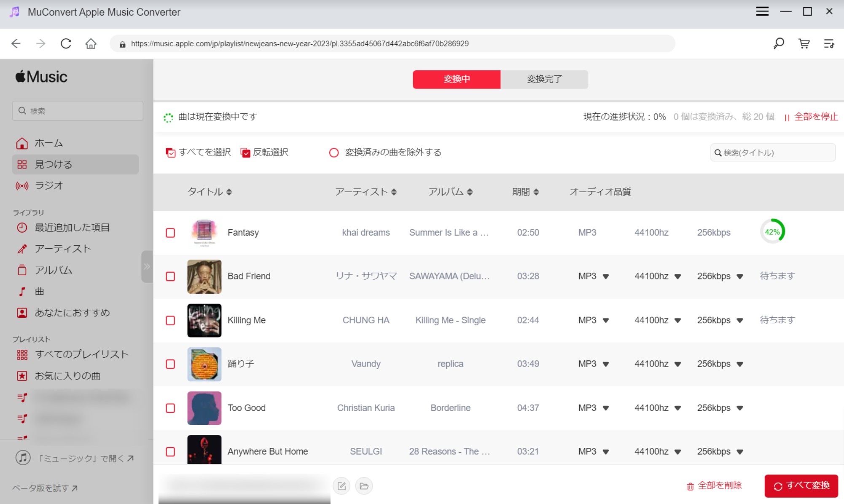Click the forward navigation arrow
This screenshot has width=844, height=504.
coord(41,43)
